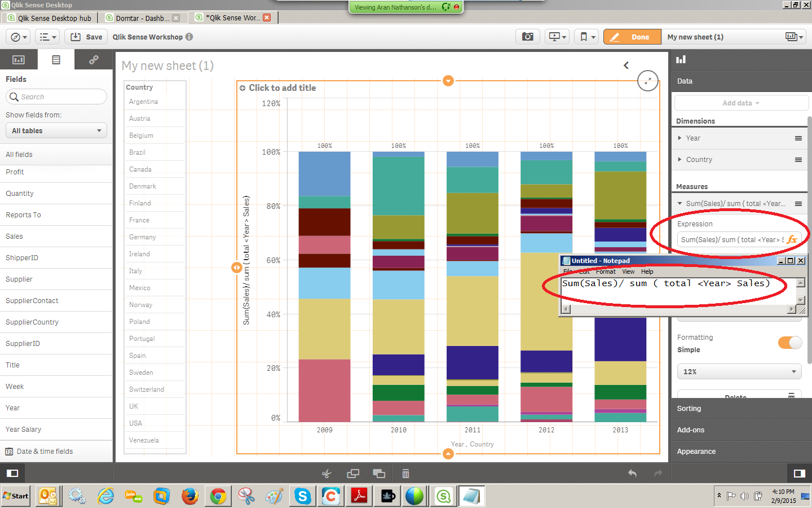The width and height of the screenshot is (812, 508).
Task: Click the fullscreen expand chart icon
Action: pyautogui.click(x=647, y=81)
